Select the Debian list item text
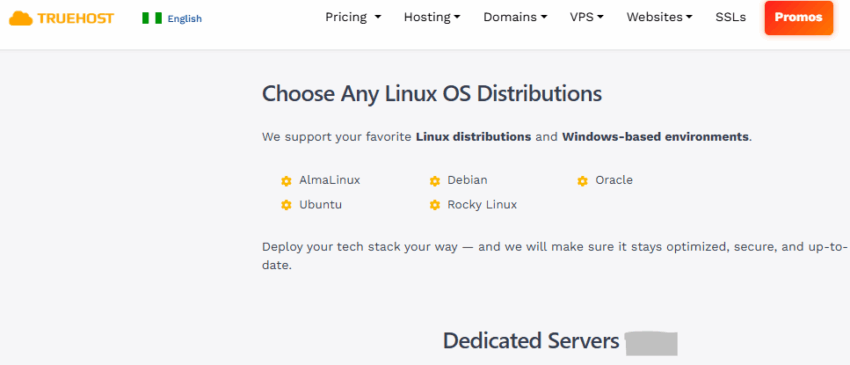 467,180
